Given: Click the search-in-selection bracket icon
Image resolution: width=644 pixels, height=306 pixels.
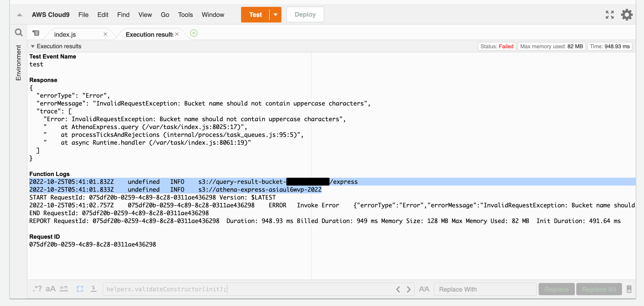Looking at the screenshot, I should pyautogui.click(x=80, y=289).
